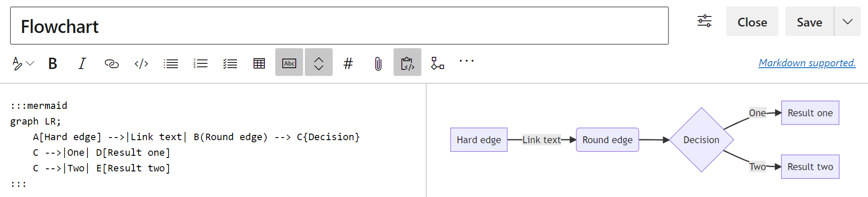Toggle the Abc word wrap button
Viewport: 868px width, 197px height.
coord(289,62)
